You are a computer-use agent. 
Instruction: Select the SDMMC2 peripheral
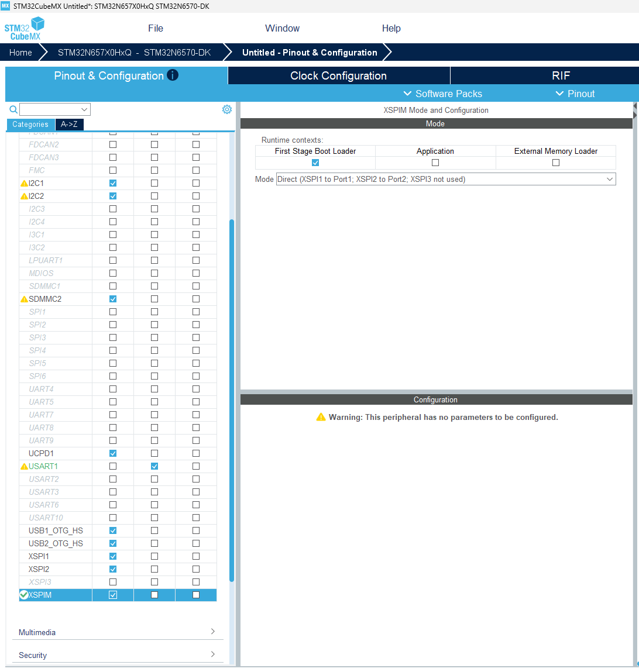(x=44, y=299)
